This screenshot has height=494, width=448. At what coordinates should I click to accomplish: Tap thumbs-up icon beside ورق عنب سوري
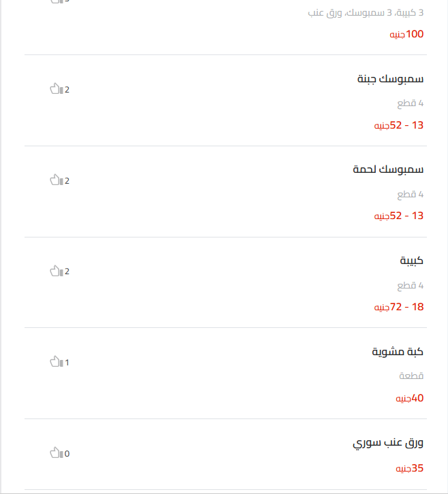[x=57, y=452]
